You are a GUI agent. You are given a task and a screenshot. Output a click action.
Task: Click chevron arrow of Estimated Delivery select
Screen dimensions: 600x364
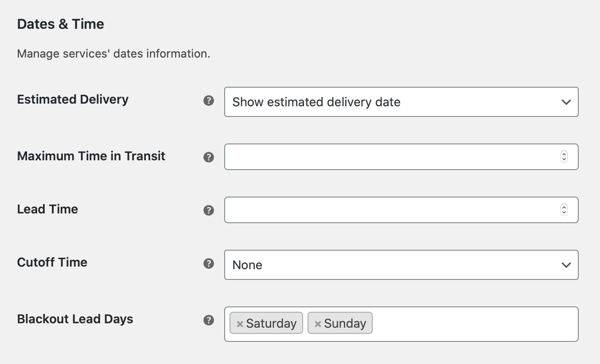(x=566, y=102)
